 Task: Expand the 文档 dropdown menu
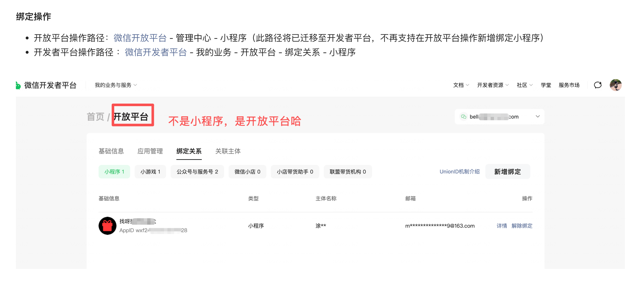[461, 85]
